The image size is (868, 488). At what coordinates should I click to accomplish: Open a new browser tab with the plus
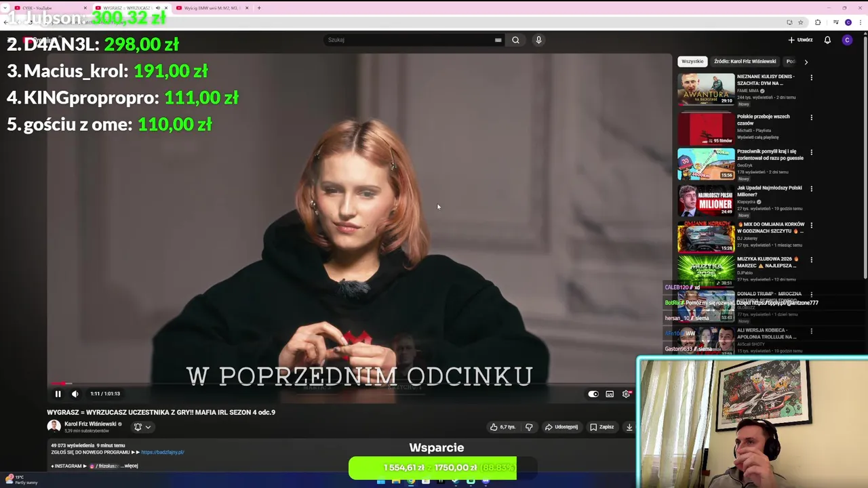click(x=259, y=8)
